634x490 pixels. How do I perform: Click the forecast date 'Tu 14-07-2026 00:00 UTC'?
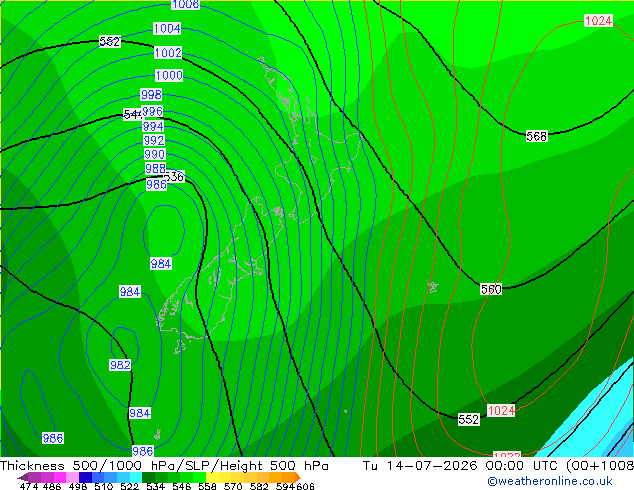click(462, 466)
